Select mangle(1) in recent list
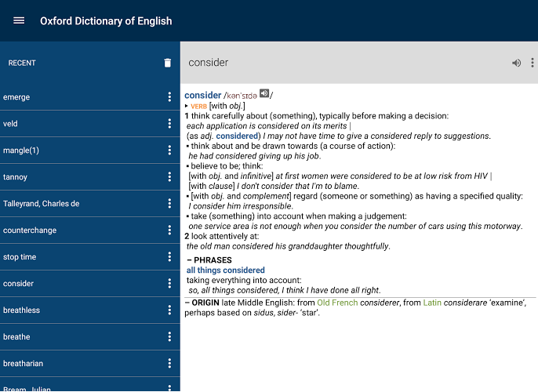 [90, 151]
